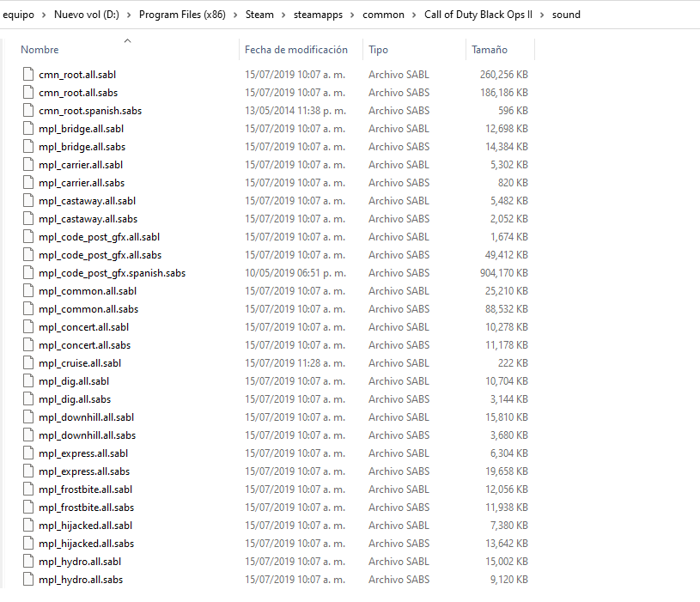Navigate to the 'common' breadcrumb folder
700x602 pixels.
383,15
